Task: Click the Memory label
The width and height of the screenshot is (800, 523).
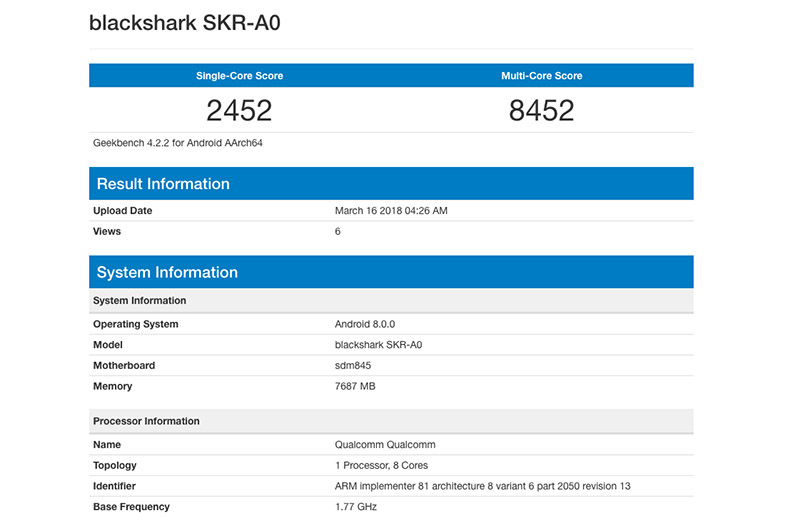Action: point(112,386)
